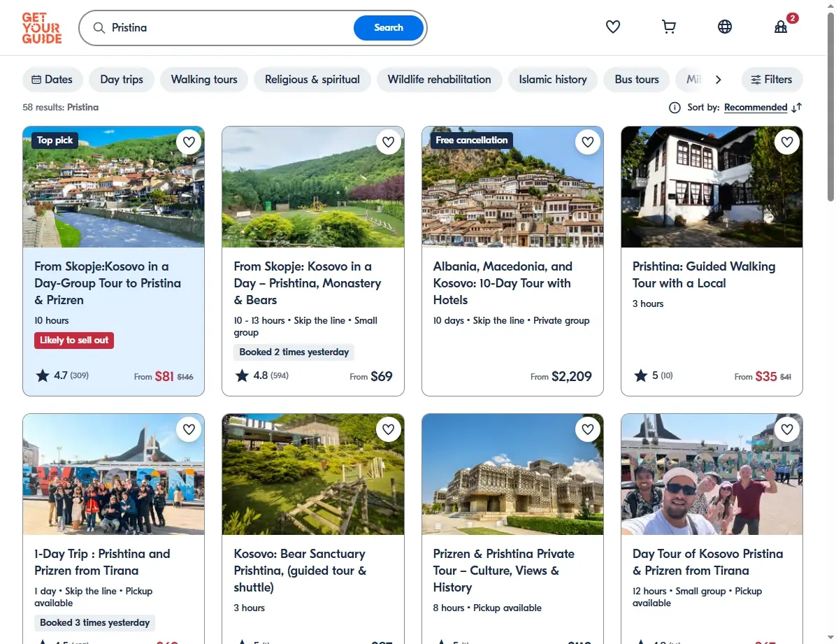Open the shopping cart
The width and height of the screenshot is (836, 644).
[x=668, y=27]
